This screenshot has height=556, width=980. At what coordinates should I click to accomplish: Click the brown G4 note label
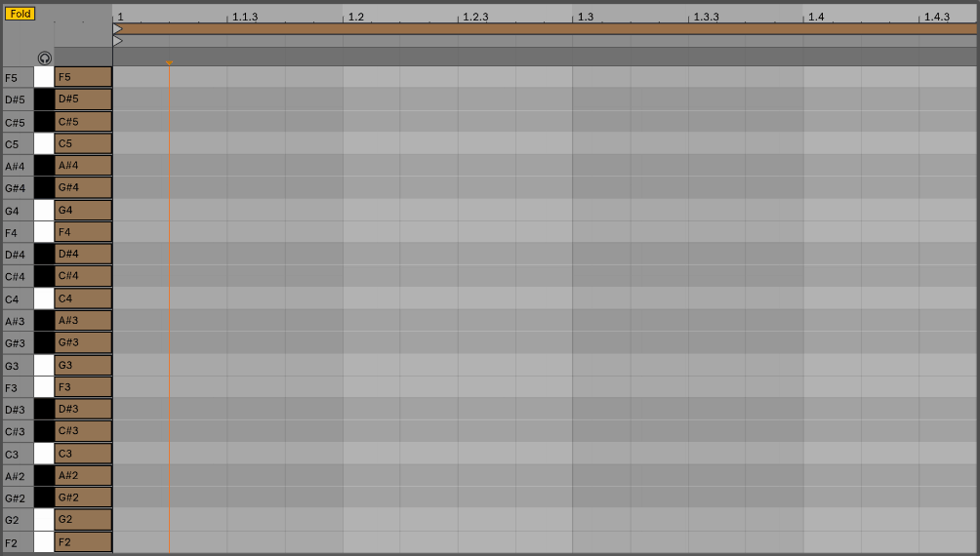[83, 210]
